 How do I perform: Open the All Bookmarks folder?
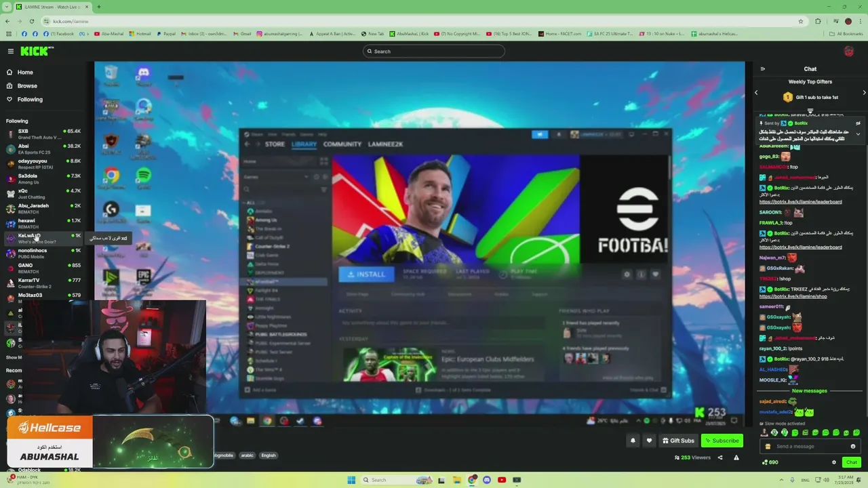point(846,33)
